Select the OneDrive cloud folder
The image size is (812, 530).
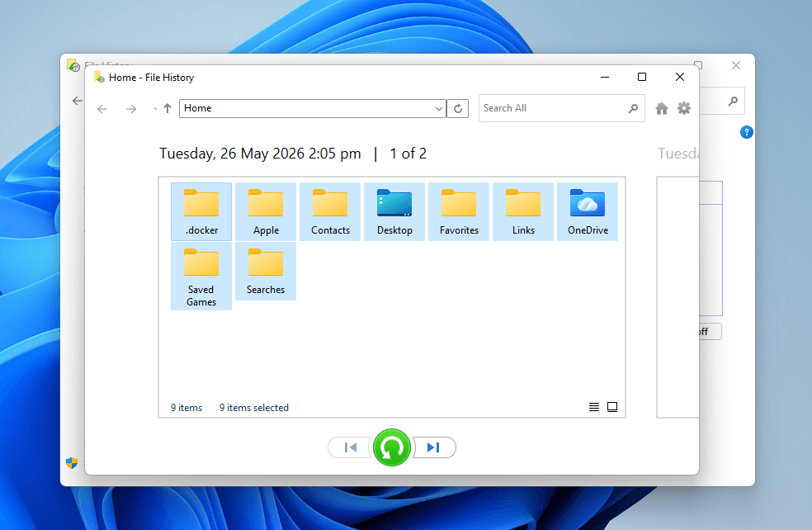tap(588, 211)
